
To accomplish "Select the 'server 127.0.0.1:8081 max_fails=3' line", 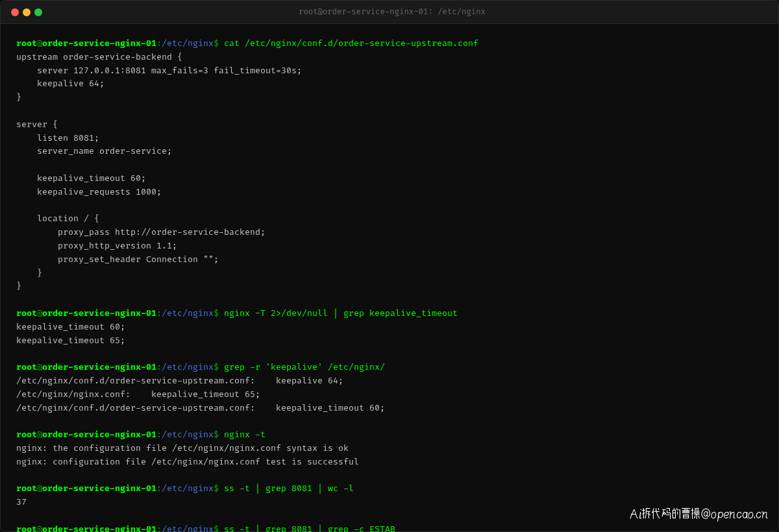I will coord(169,71).
